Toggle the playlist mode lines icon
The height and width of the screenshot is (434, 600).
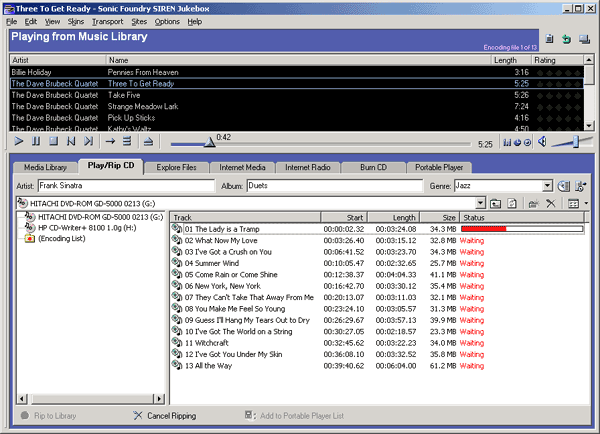click(x=127, y=142)
